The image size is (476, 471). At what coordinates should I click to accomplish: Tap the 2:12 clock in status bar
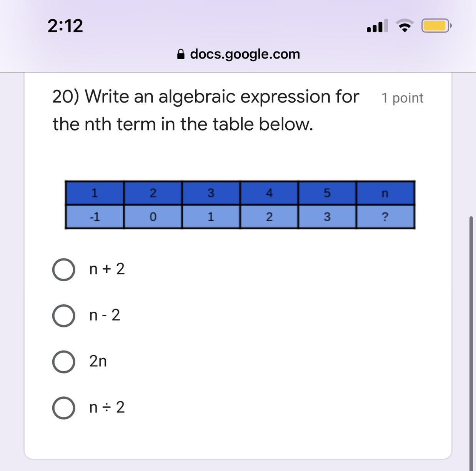click(65, 26)
